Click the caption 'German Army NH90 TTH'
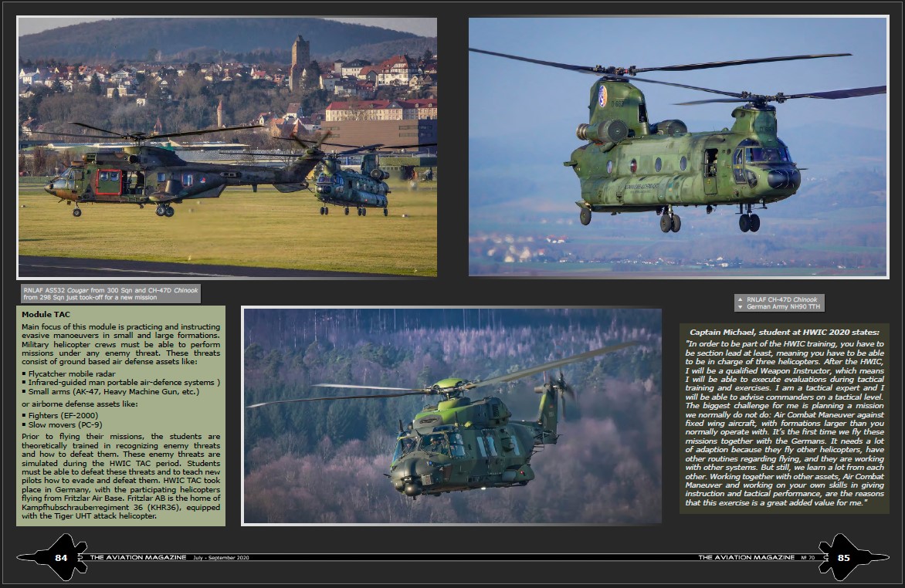 [x=783, y=306]
